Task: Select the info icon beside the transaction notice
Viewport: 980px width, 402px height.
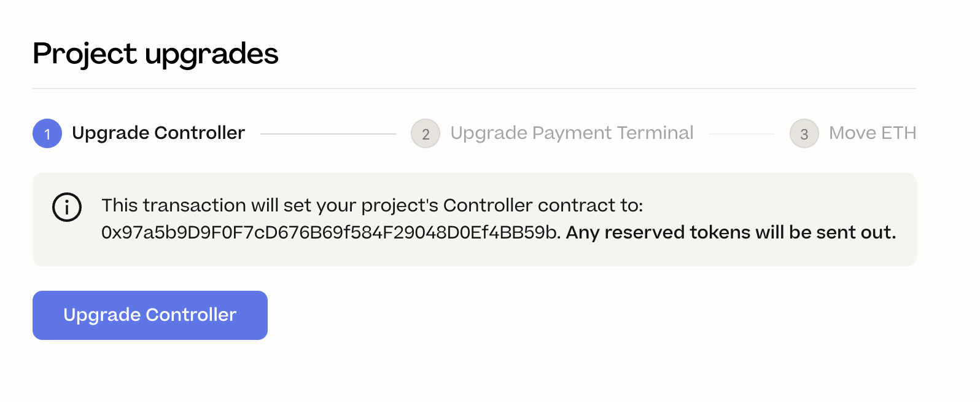Action: (x=67, y=207)
